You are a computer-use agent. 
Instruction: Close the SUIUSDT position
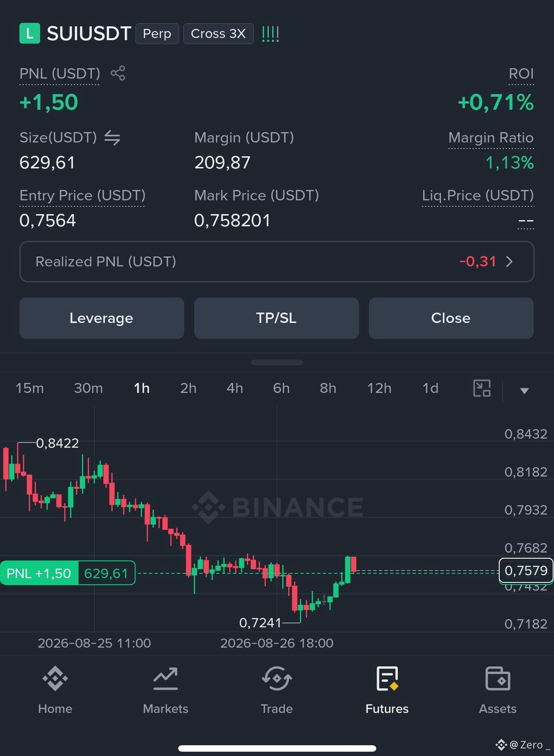451,318
